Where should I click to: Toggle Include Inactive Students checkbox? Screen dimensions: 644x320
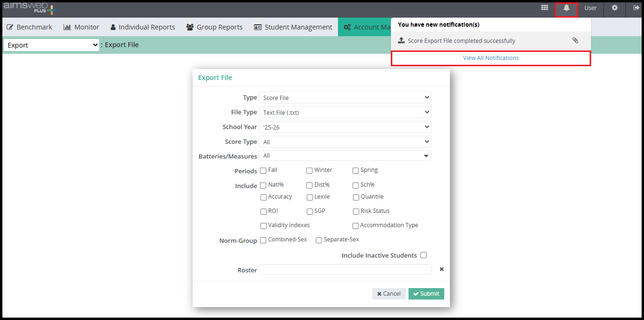click(423, 255)
